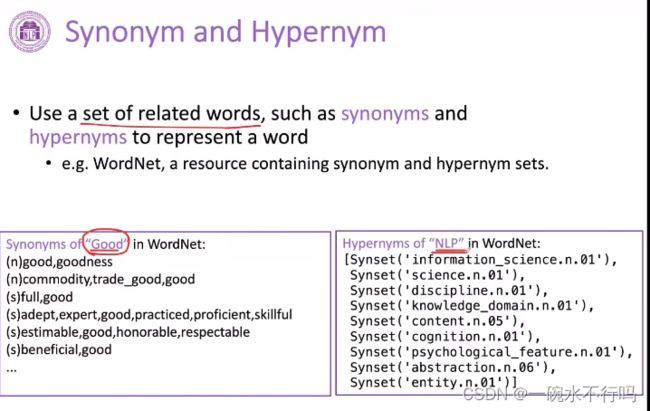Click the line '(s)beneficial,good'
650x411 pixels.
[x=59, y=350]
